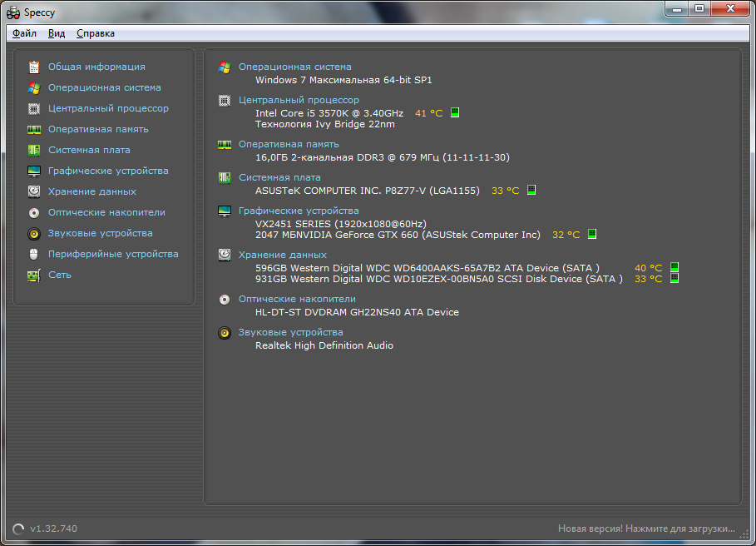Click the Общая информация clipboard icon in sidebar
756x546 pixels.
[x=34, y=67]
